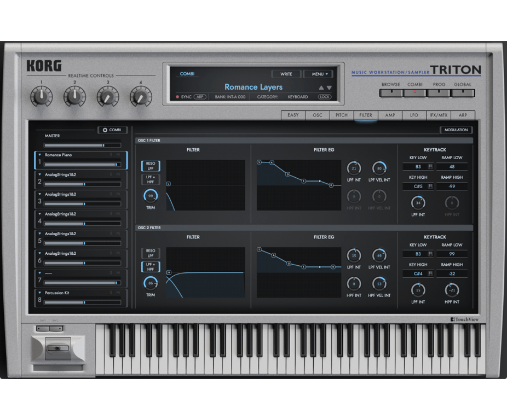This screenshot has height=420, width=507.
Task: Expand the empty timbre 7 arrow
Action: (x=40, y=273)
